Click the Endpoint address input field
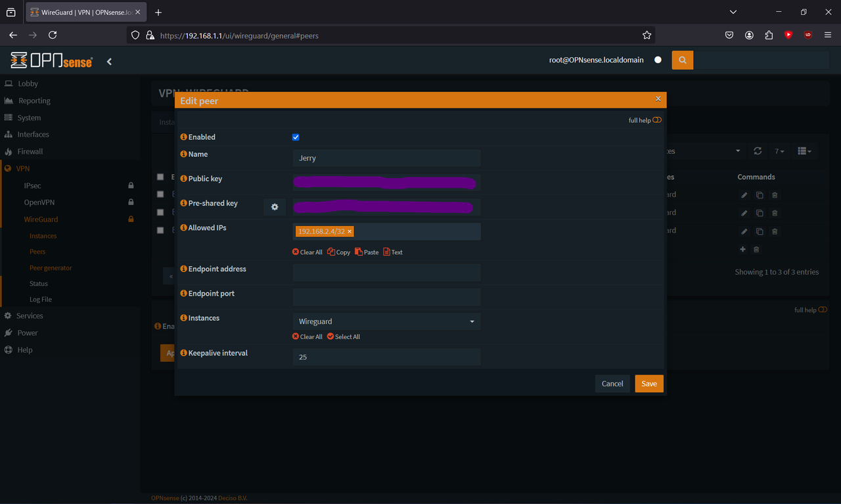Image resolution: width=841 pixels, height=504 pixels. coord(386,272)
